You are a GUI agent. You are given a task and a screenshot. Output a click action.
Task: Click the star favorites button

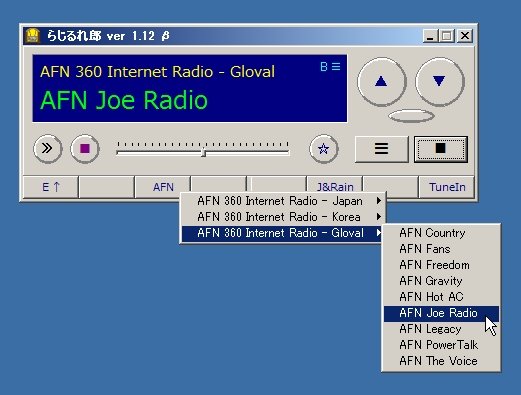point(324,149)
